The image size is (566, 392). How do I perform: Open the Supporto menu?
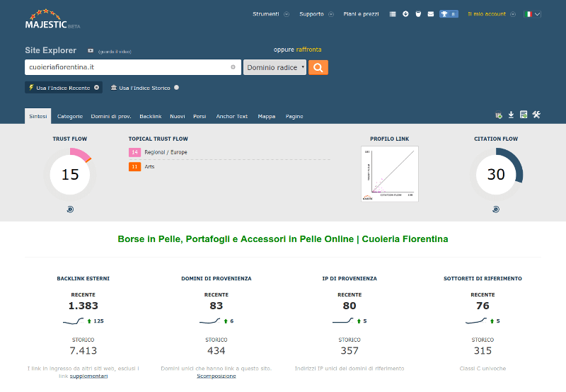pos(311,14)
